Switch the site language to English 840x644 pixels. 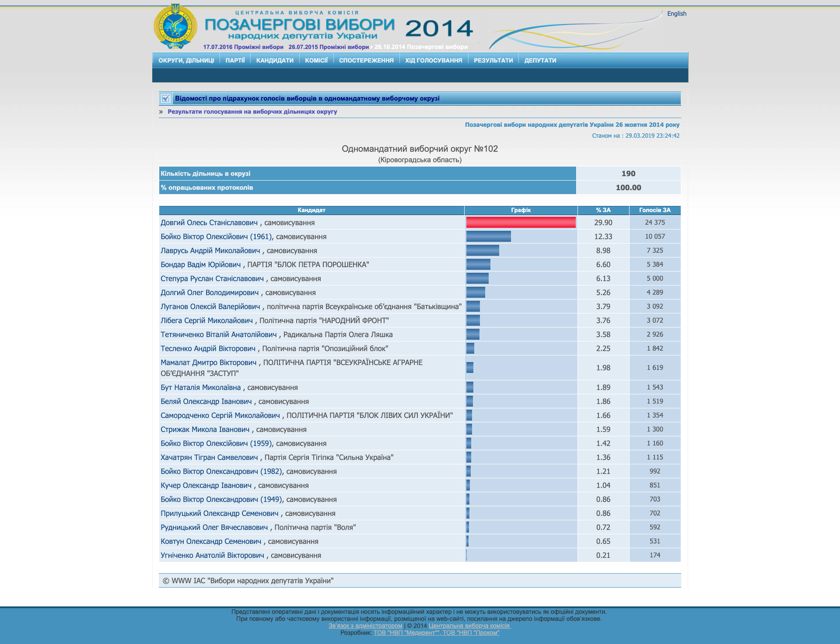676,14
